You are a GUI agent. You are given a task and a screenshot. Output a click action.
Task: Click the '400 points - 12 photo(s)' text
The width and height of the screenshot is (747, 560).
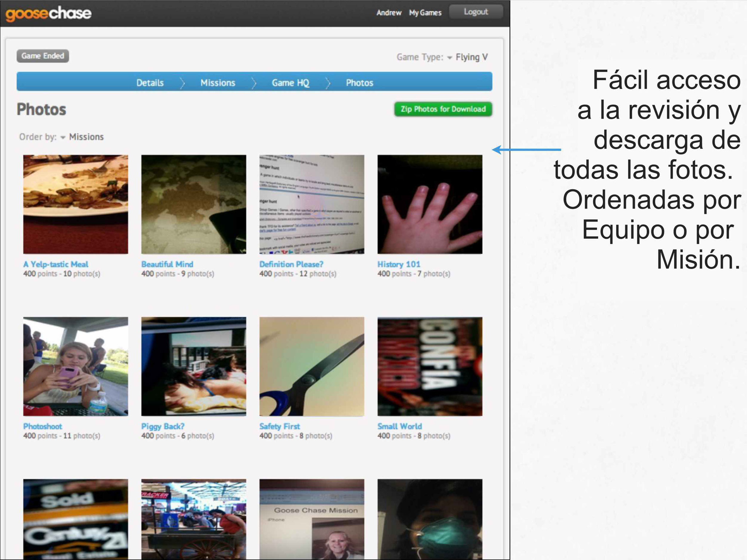click(x=298, y=274)
